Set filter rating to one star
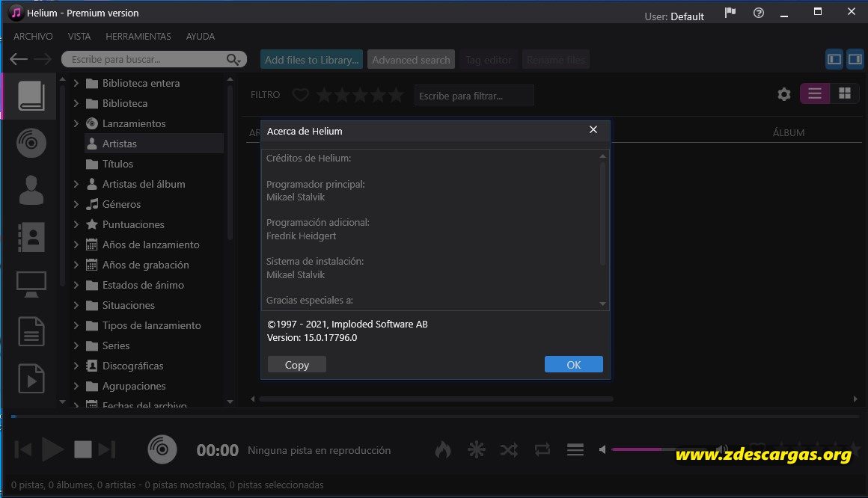This screenshot has width=868, height=498. tap(325, 95)
